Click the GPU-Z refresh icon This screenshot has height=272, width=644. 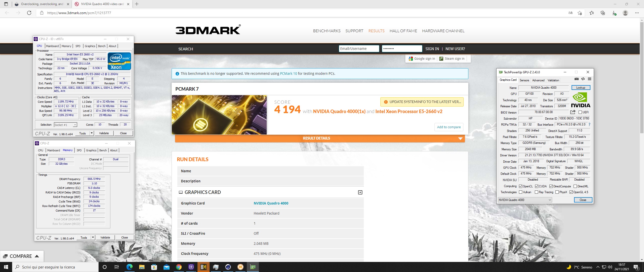tap(583, 79)
